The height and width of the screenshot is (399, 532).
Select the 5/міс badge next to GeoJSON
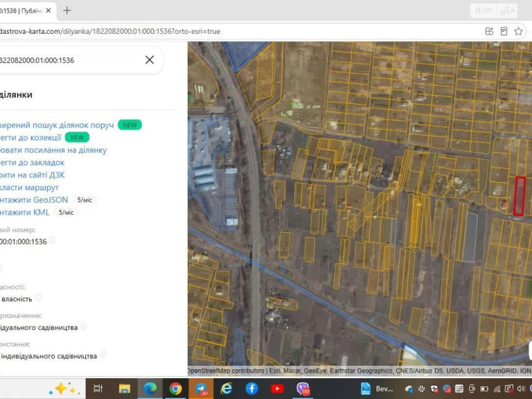click(85, 200)
